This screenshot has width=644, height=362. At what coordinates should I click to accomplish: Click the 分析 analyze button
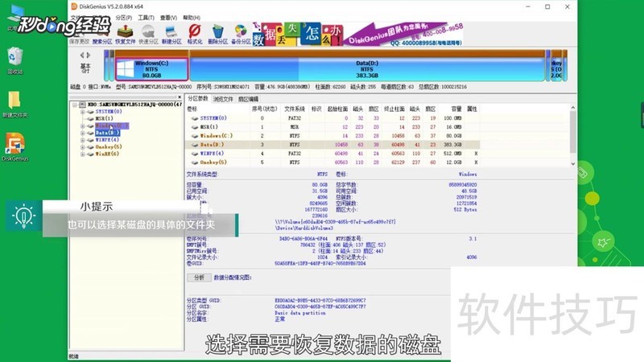click(x=199, y=278)
